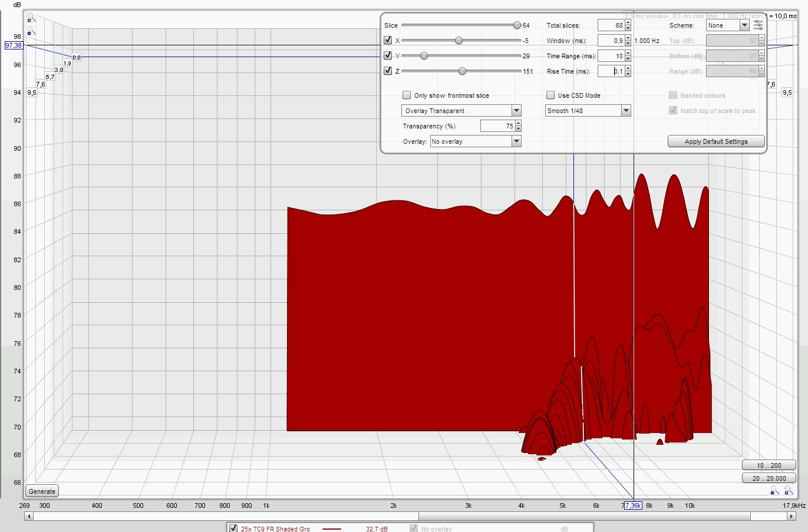The height and width of the screenshot is (532, 808).
Task: Click the Total slices input field
Action: [611, 25]
